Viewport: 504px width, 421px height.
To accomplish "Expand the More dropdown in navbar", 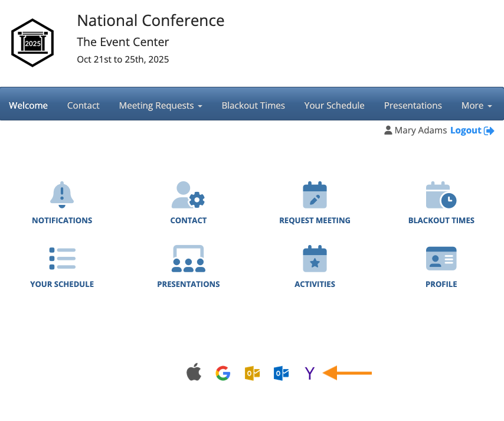I will click(477, 106).
